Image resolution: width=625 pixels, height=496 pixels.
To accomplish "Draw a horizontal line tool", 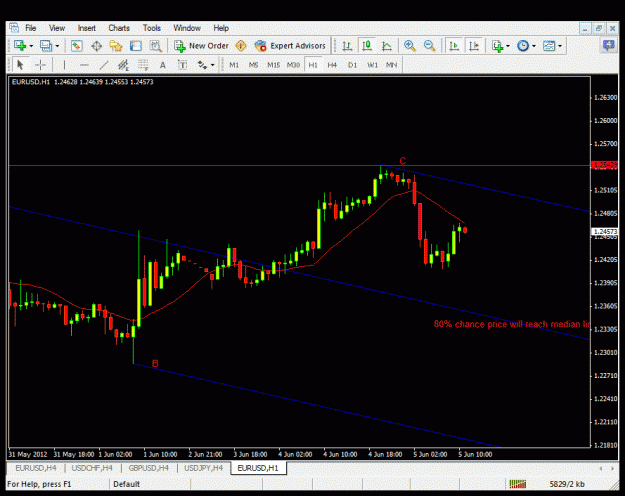I will point(84,65).
